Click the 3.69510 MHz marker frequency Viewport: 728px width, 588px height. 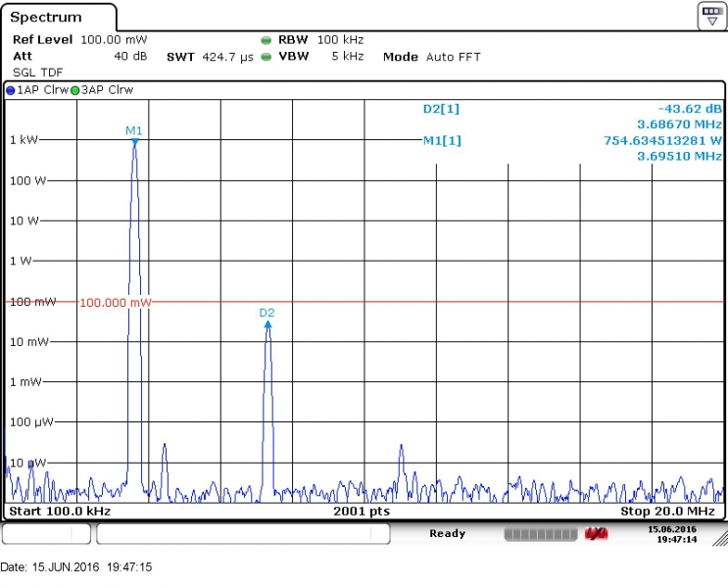click(680, 156)
